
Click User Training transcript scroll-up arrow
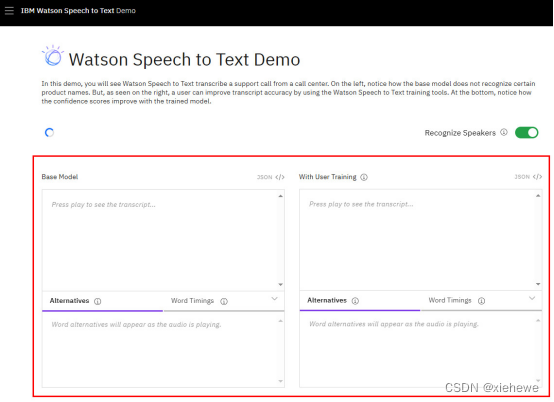point(538,196)
